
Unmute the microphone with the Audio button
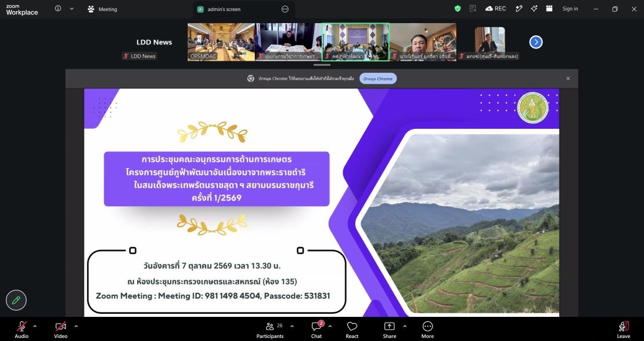tap(22, 330)
